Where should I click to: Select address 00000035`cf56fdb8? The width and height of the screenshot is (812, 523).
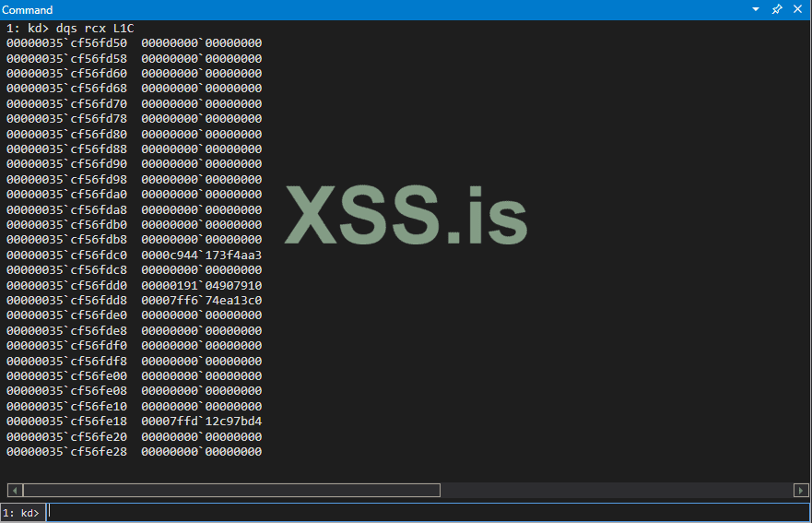coord(66,240)
